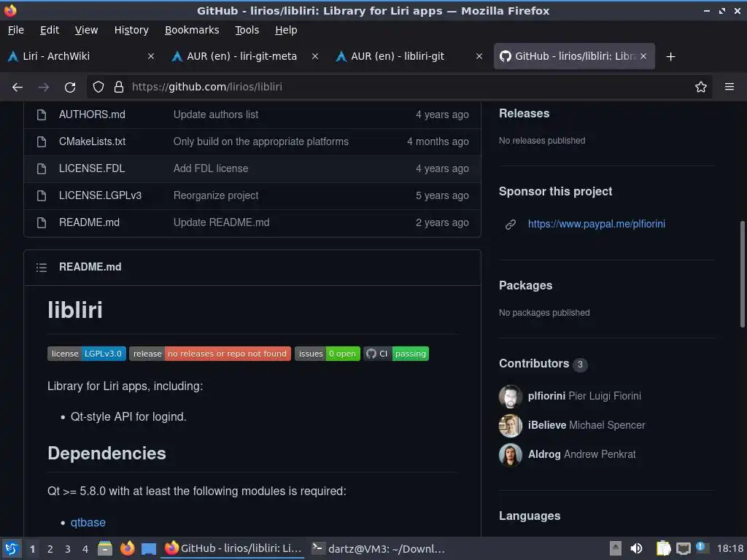Close the Liri - ArchWiki tab

(151, 56)
